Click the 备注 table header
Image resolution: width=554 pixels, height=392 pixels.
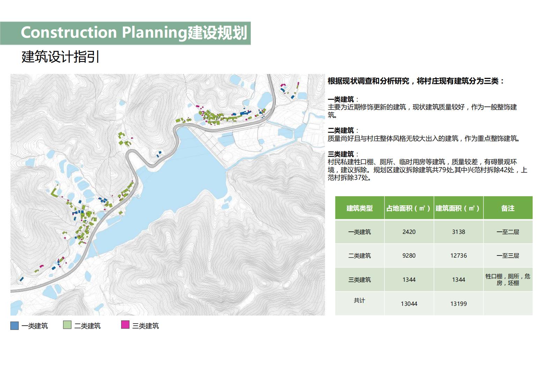pos(508,208)
